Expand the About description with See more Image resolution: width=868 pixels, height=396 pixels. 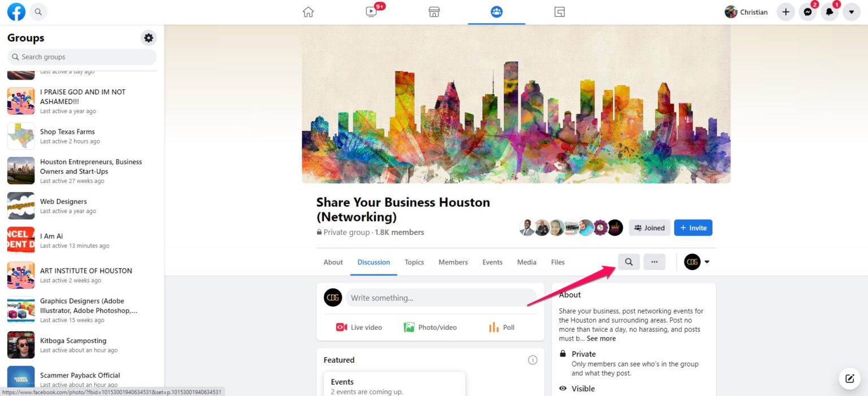601,338
